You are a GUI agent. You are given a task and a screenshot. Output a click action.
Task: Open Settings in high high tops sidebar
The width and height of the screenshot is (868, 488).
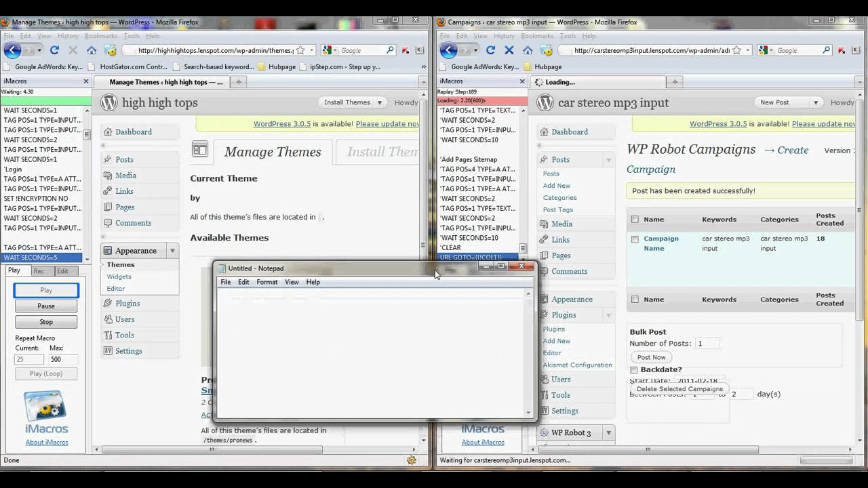[x=129, y=350]
